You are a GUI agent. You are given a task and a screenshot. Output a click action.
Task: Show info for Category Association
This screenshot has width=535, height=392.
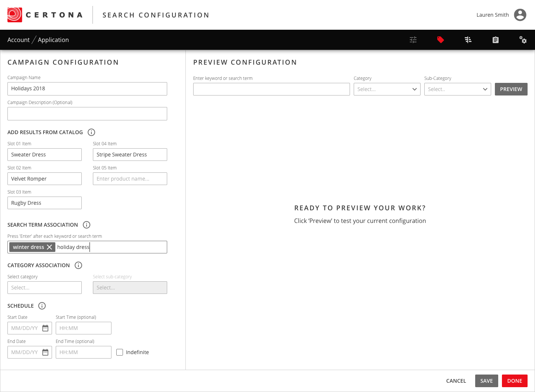pos(78,265)
